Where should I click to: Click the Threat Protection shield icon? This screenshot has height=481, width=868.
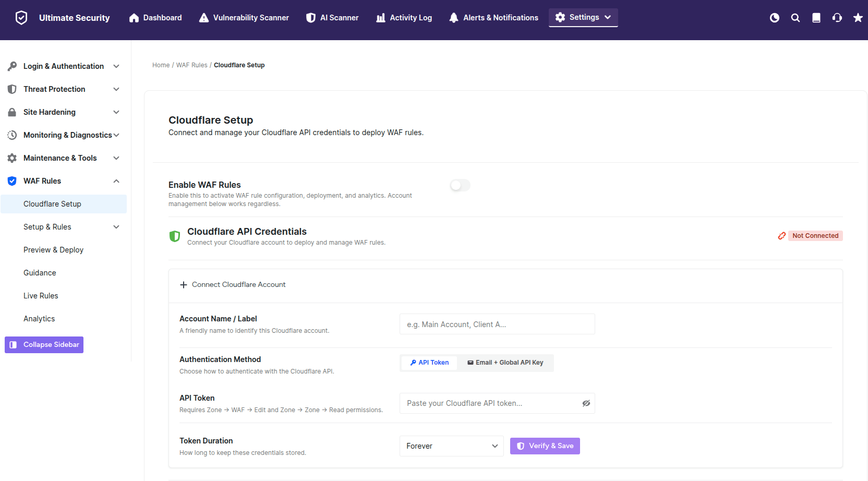(x=12, y=89)
